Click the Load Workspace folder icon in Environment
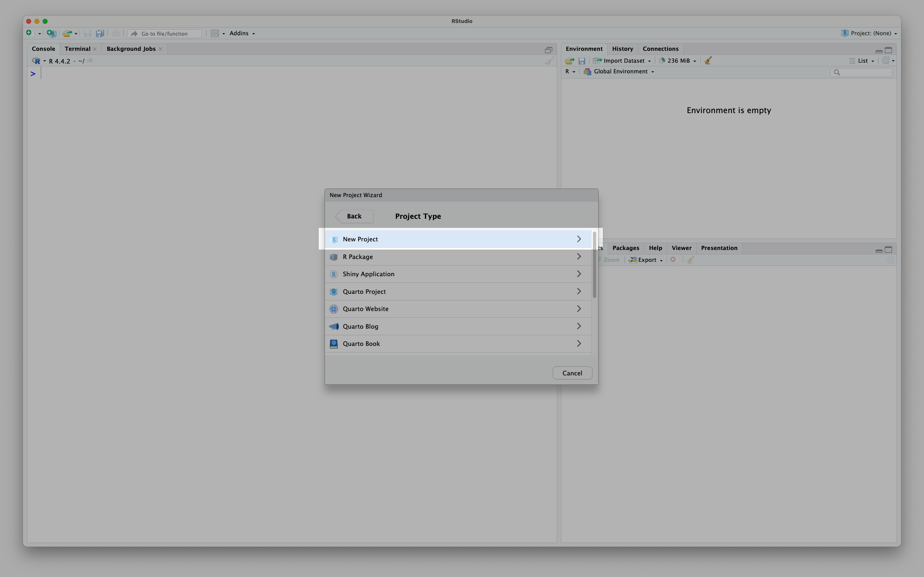The width and height of the screenshot is (924, 577). [x=570, y=61]
